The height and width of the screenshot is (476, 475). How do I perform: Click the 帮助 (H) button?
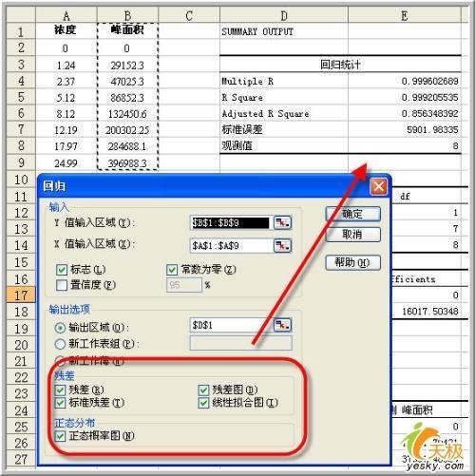pos(352,262)
